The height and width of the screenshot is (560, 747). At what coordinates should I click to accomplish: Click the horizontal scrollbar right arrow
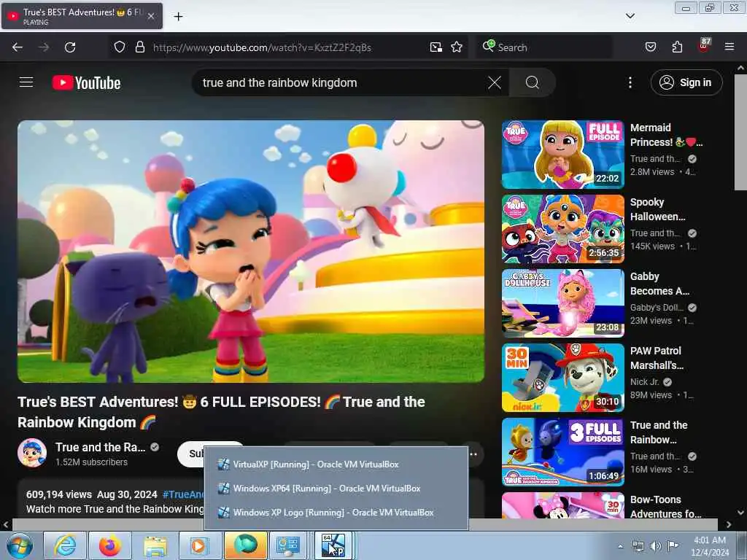click(728, 524)
